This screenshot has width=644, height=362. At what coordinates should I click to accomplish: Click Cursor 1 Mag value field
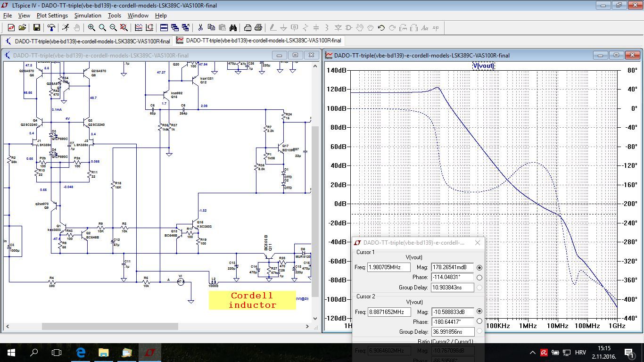tap(452, 267)
